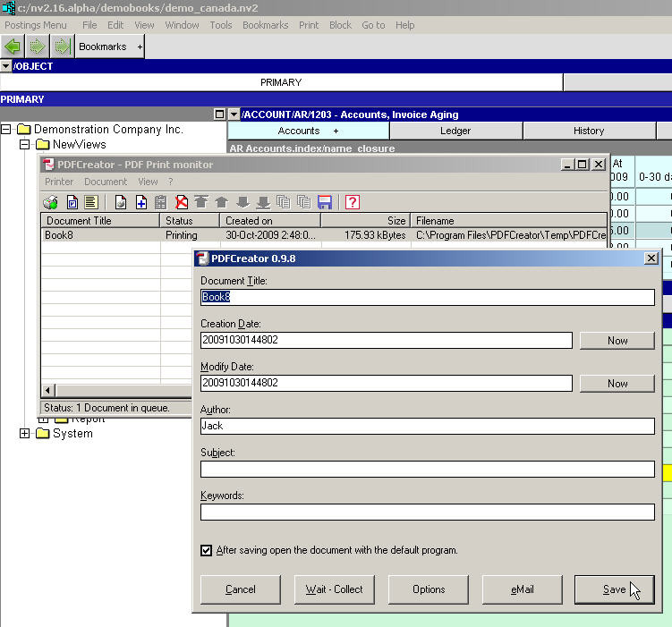
Task: Click the Subject input field
Action: (x=427, y=469)
